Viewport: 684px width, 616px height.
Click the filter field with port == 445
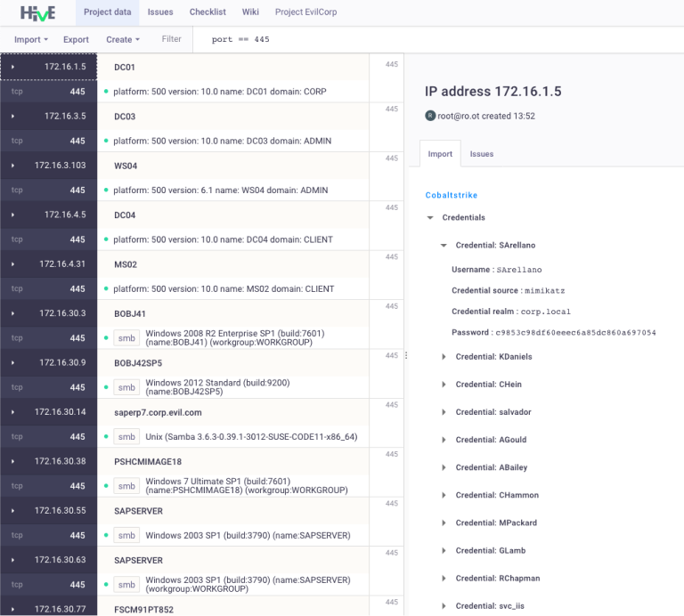438,39
